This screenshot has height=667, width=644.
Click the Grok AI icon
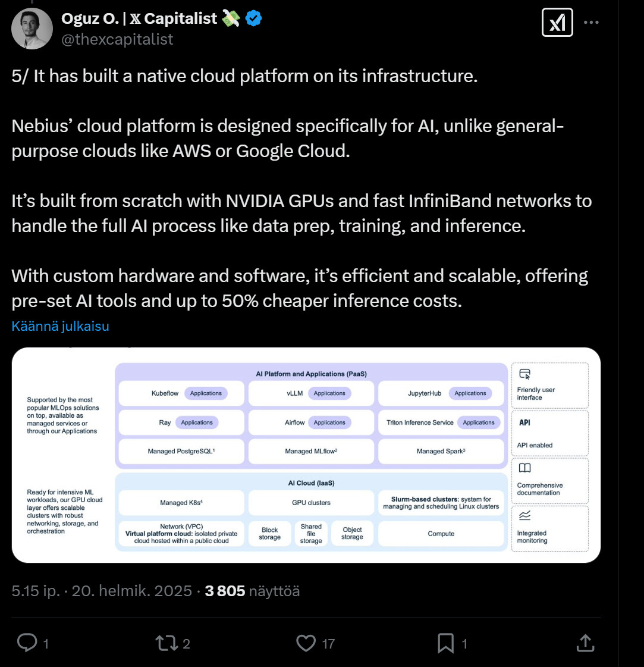[x=557, y=23]
